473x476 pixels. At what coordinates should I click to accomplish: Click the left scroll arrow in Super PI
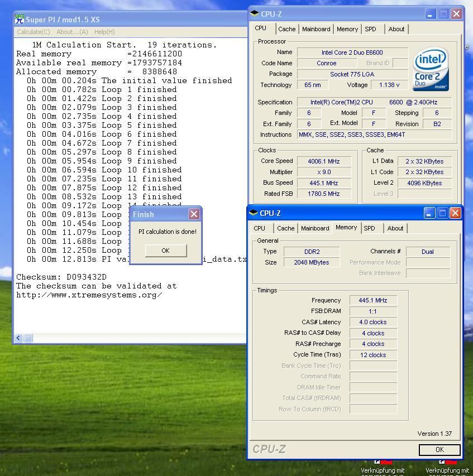pos(18,338)
